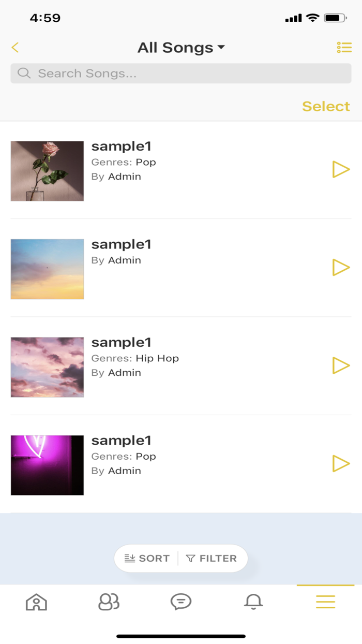The width and height of the screenshot is (362, 644).
Task: Play the first sample1 song
Action: [341, 169]
